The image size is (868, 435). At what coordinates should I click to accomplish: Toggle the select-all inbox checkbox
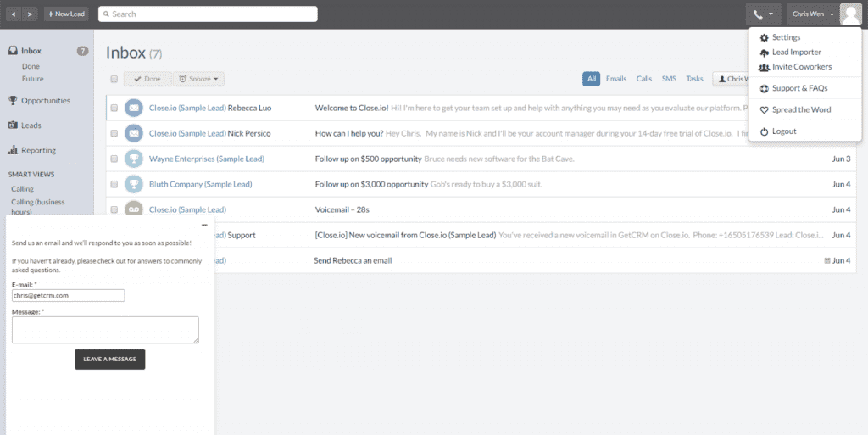point(114,79)
